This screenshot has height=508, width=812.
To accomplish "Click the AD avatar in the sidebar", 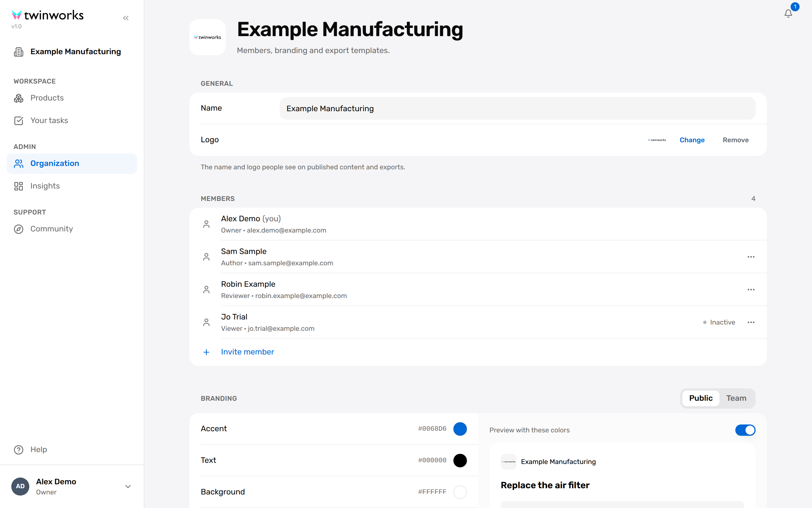I will (20, 486).
